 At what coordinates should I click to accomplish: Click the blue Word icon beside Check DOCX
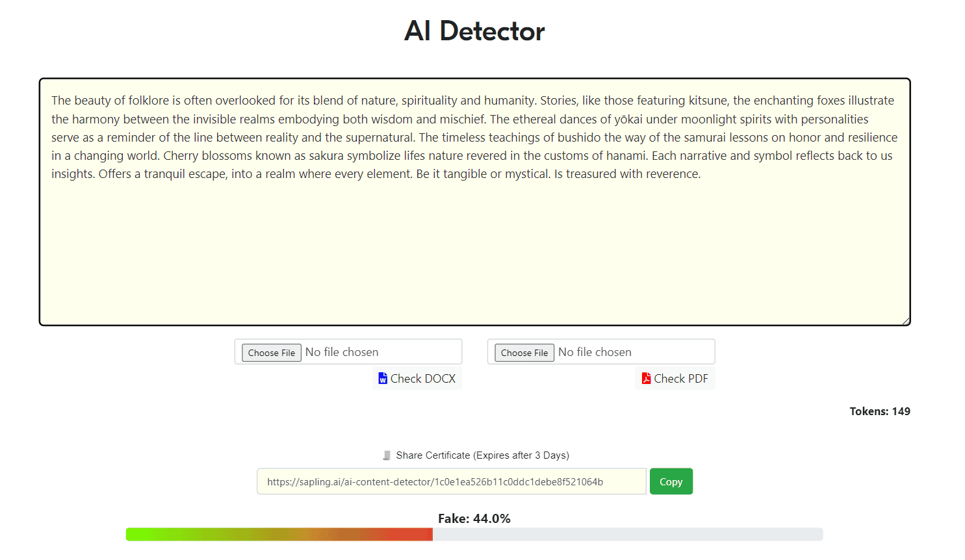coord(383,378)
